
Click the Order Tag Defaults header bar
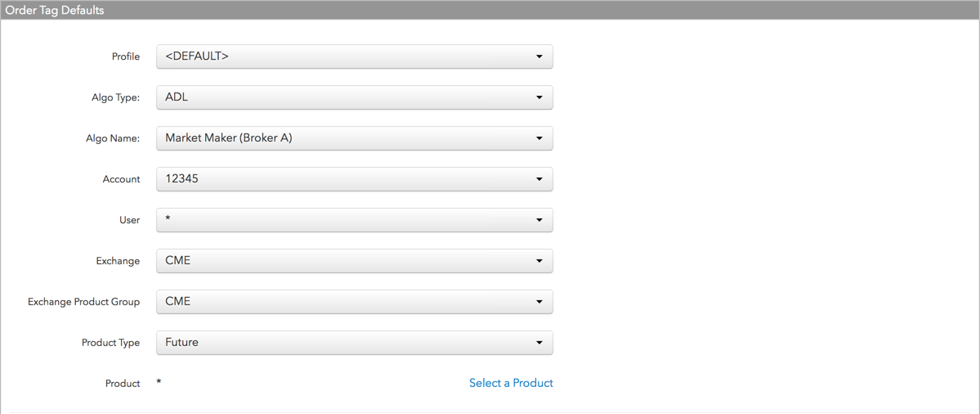(x=490, y=10)
